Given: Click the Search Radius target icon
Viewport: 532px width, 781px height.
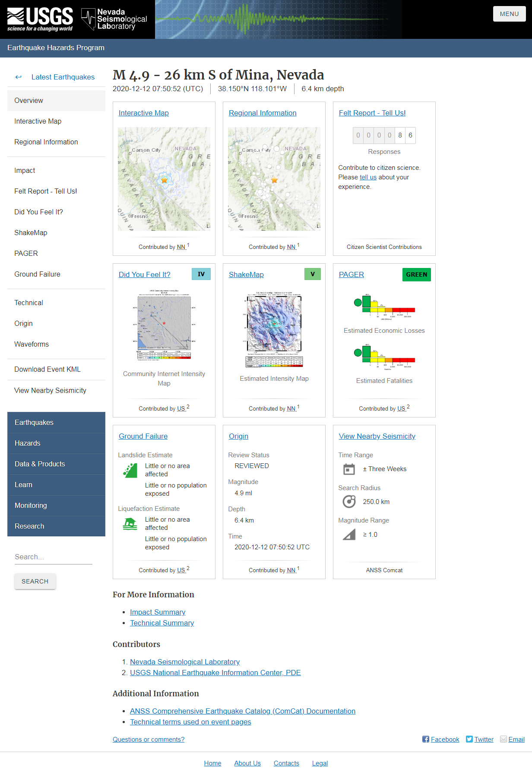Looking at the screenshot, I should (349, 501).
